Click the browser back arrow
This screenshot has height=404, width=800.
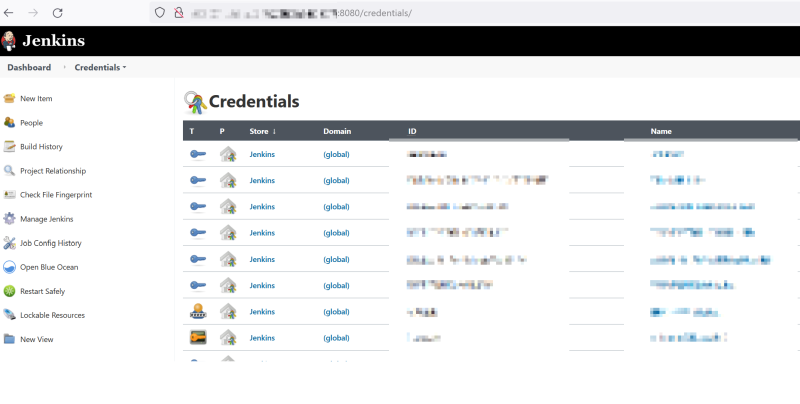tap(9, 13)
